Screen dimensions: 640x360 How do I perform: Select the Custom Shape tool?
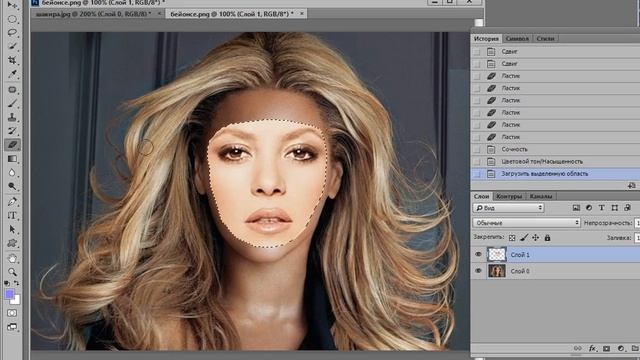click(12, 243)
